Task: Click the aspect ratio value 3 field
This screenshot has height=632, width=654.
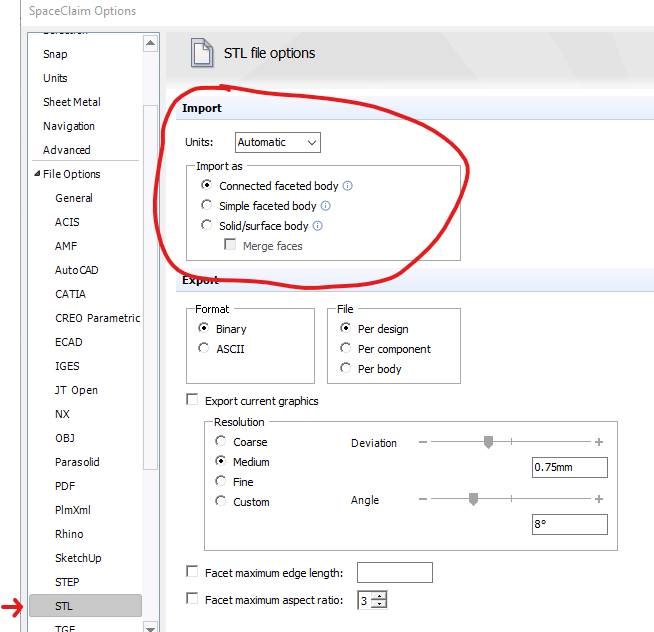Action: (x=364, y=600)
